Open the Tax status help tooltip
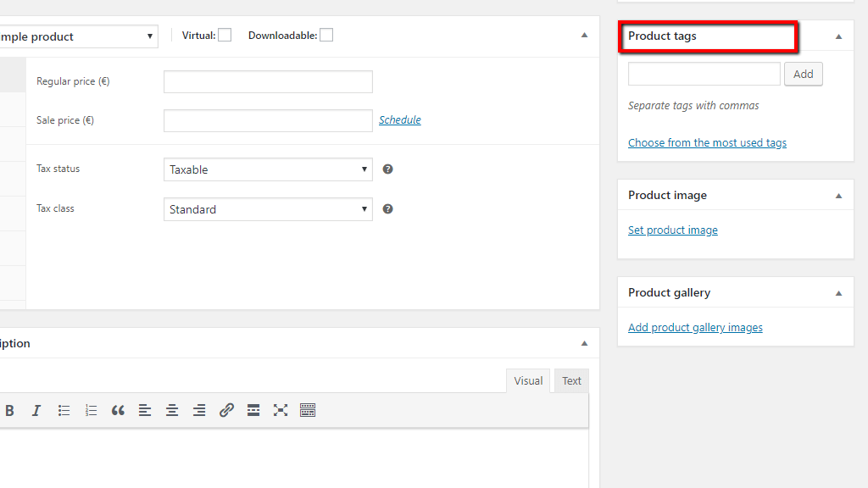The image size is (868, 488). click(x=388, y=169)
